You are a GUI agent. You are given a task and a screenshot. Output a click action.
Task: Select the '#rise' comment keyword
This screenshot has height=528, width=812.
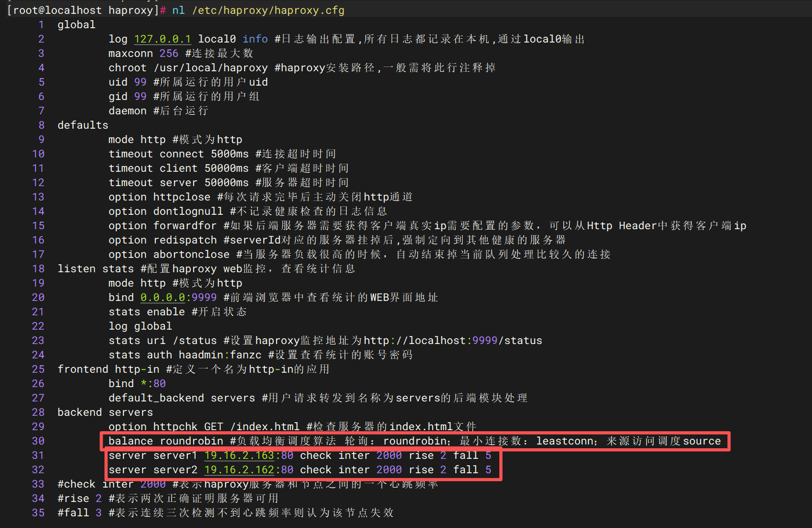pyautogui.click(x=73, y=498)
